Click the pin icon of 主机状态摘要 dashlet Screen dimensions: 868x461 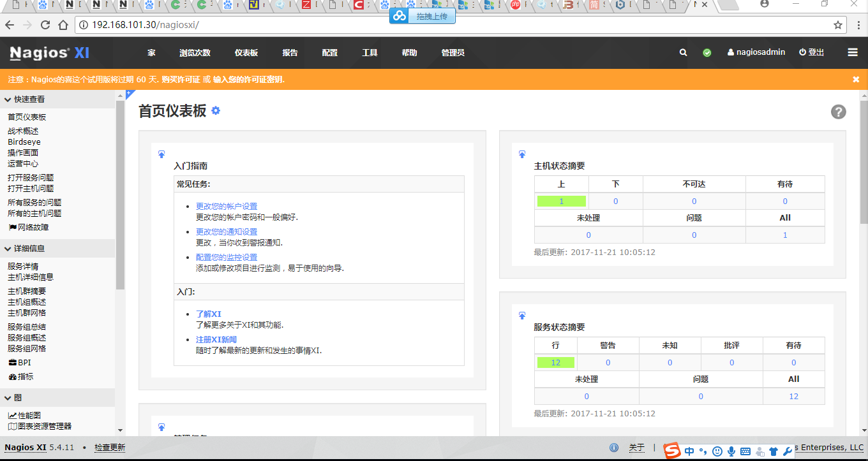tap(522, 154)
